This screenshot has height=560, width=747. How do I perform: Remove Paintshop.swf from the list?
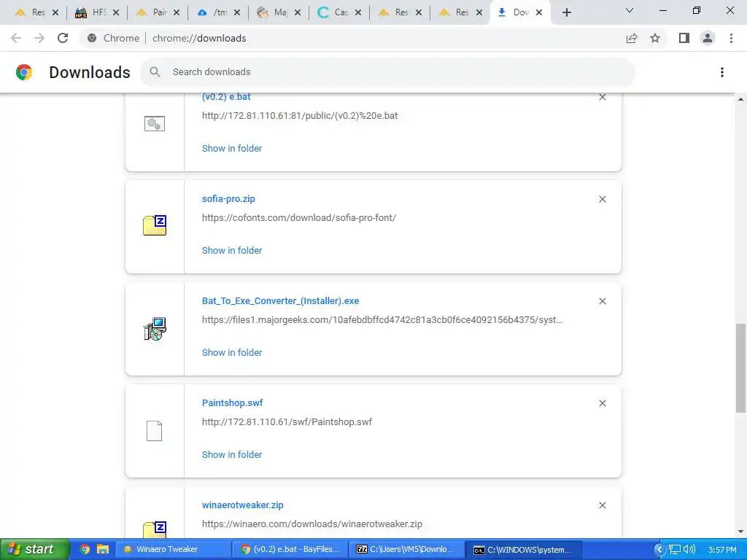(x=602, y=402)
